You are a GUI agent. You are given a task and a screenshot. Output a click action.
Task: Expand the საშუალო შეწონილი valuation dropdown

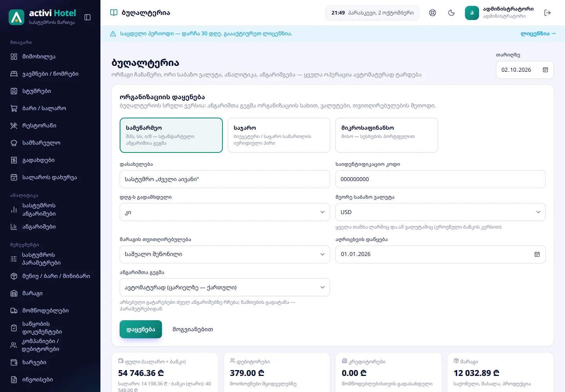(x=224, y=254)
